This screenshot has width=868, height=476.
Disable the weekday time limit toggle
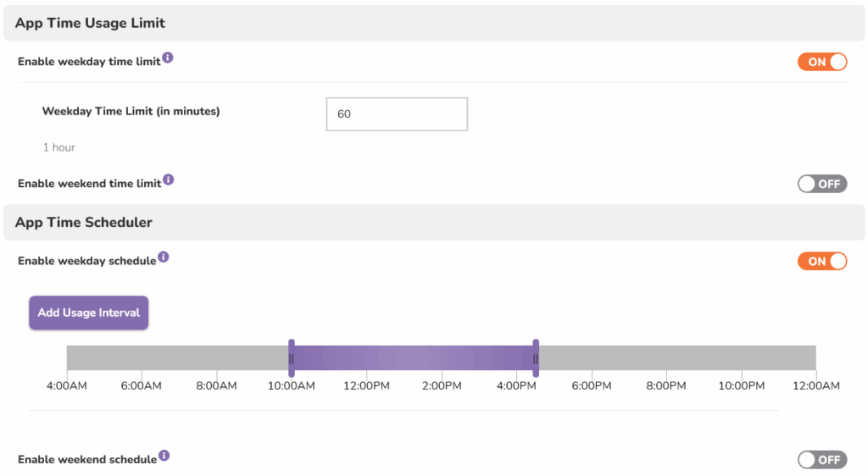pos(821,62)
